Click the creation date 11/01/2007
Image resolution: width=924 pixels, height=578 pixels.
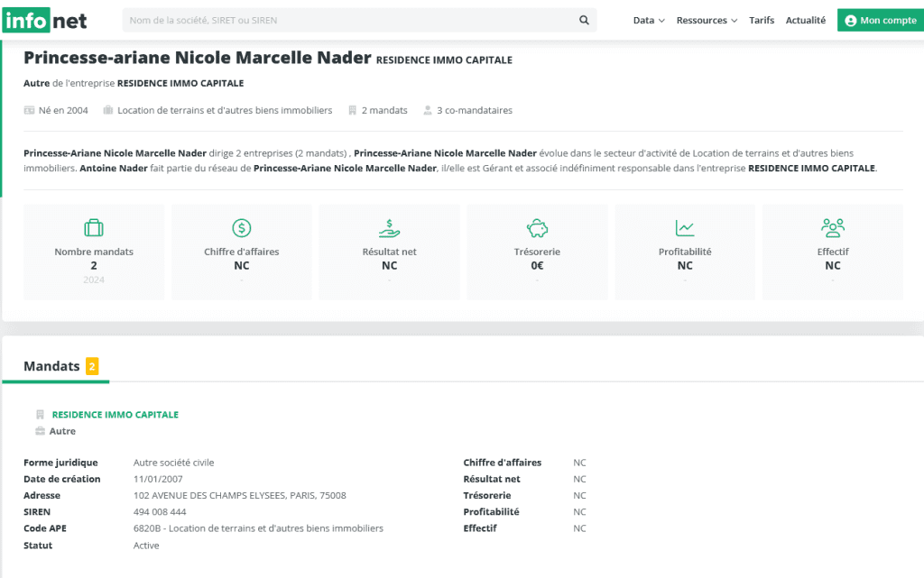(158, 479)
